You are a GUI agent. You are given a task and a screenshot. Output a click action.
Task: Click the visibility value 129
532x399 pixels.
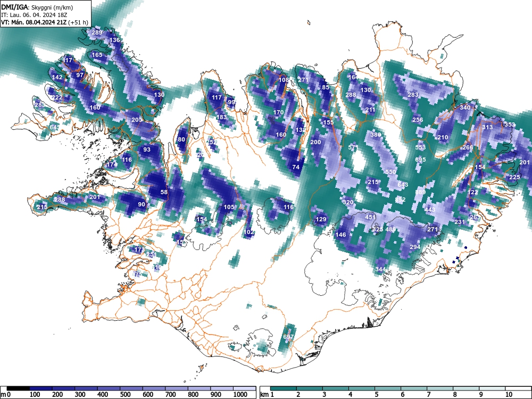coord(321,220)
